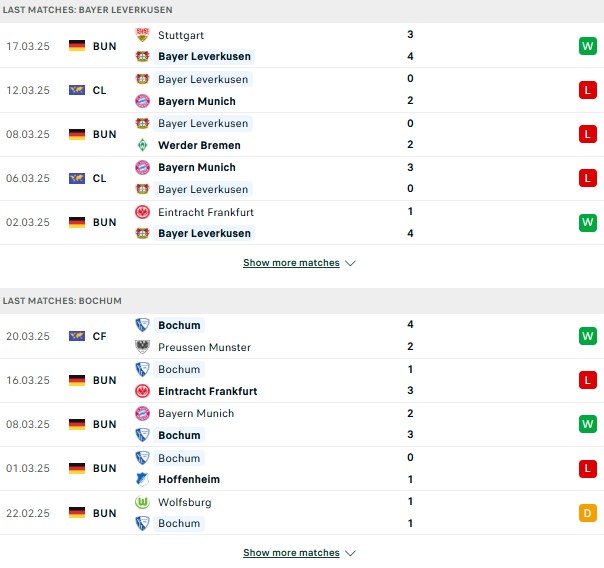604x568 pixels.
Task: Open Show more matches under Bochum
Action: click(x=291, y=553)
